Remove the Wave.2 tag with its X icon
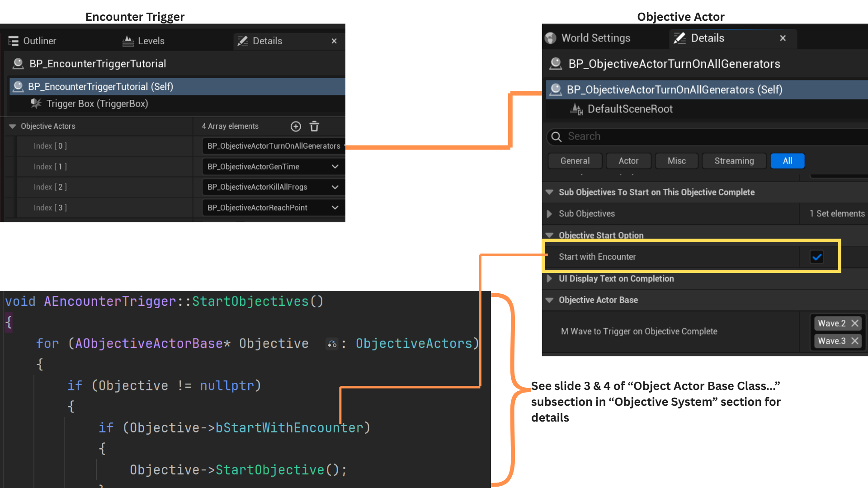Screen dimensions: 868x488 (x=854, y=324)
